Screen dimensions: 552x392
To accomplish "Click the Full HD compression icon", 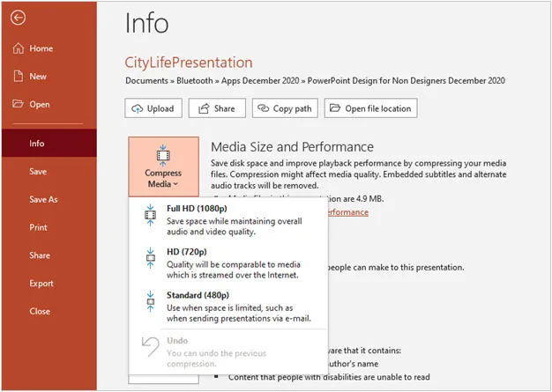I will pyautogui.click(x=150, y=214).
